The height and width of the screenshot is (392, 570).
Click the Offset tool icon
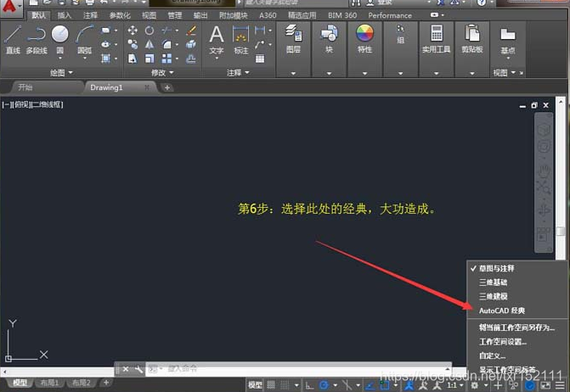coord(191,59)
